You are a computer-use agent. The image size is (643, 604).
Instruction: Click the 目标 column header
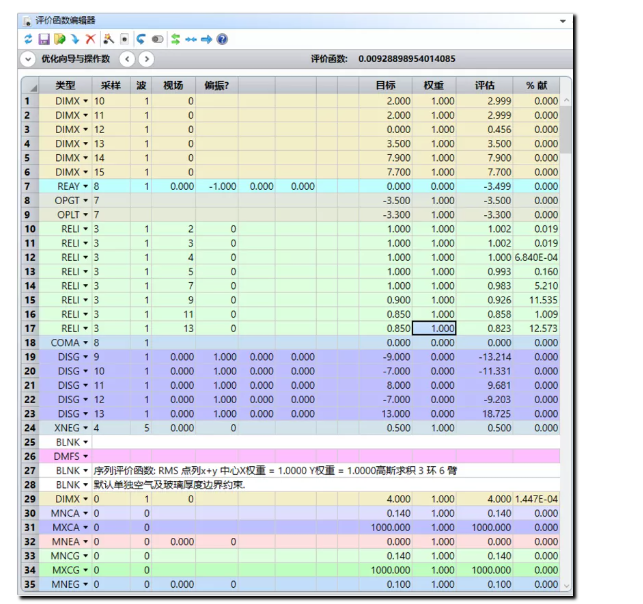coord(385,85)
